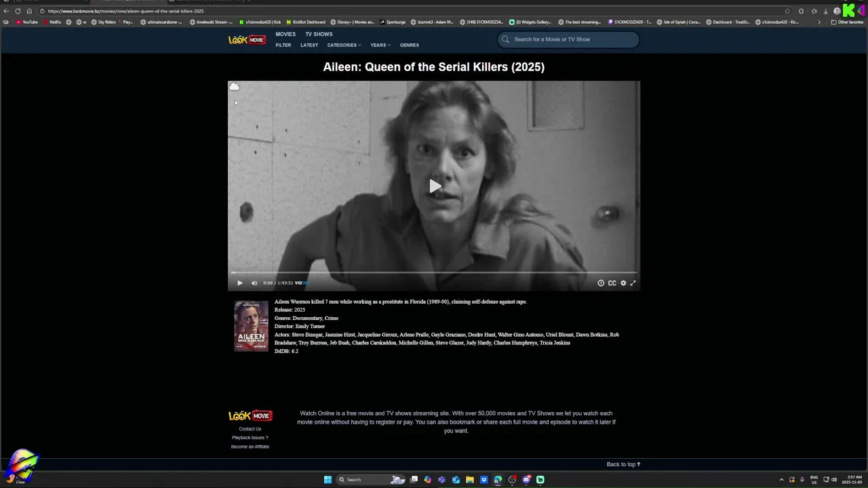Viewport: 868px width, 488px height.
Task: Click Genres: Documentary, Crime text
Action: click(x=307, y=318)
